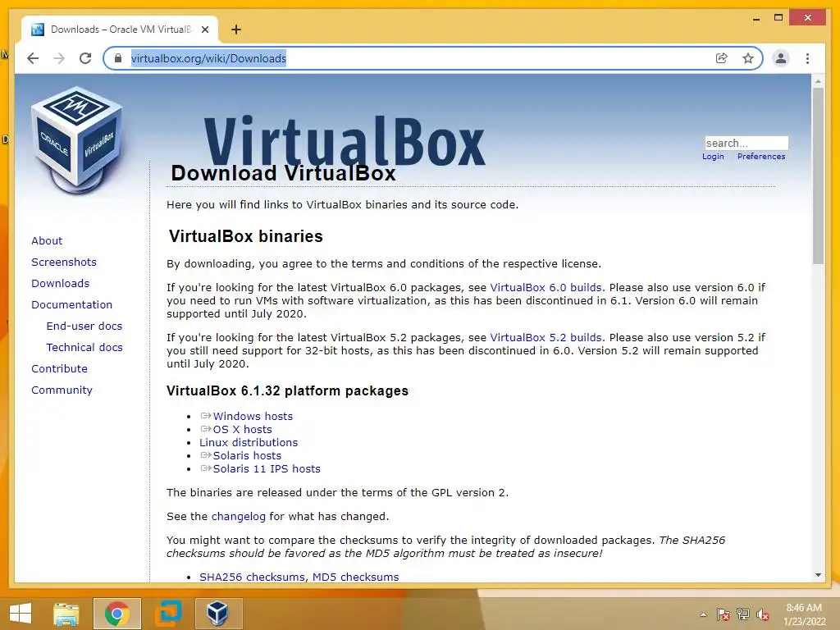Open the Windows Start button
840x630 pixels.
[21, 614]
